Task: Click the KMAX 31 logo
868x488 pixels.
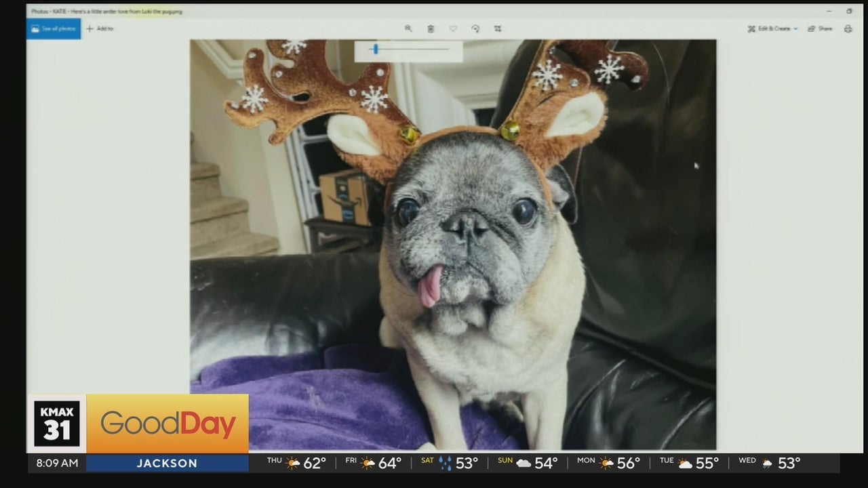Action: (57, 424)
